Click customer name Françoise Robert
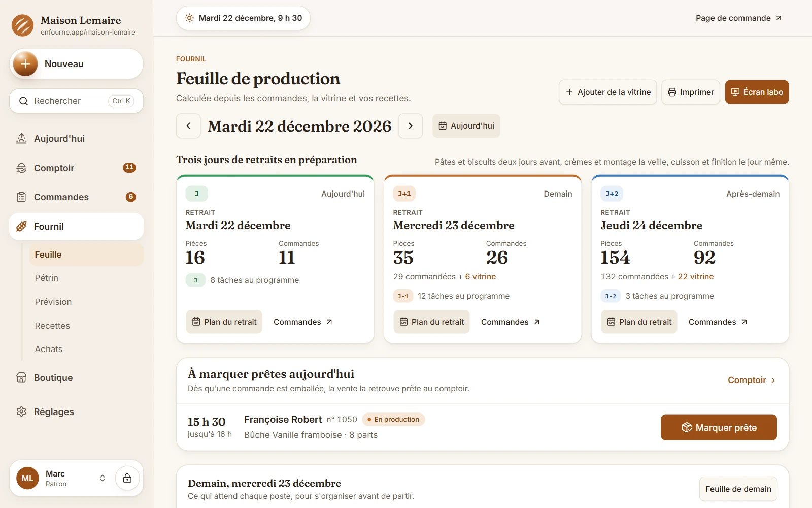This screenshot has width=812, height=508. [x=283, y=419]
